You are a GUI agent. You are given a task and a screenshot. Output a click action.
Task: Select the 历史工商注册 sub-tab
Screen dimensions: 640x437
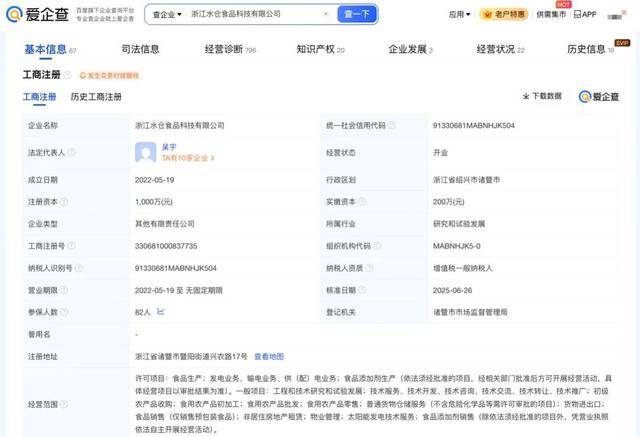[96, 97]
